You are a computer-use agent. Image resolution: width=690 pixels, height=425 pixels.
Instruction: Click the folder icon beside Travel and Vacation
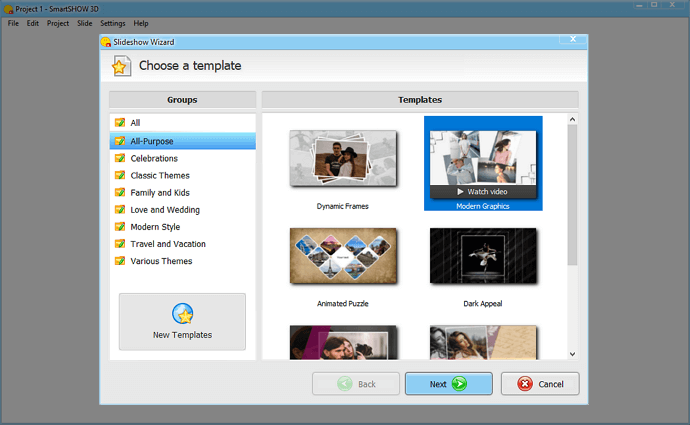120,244
